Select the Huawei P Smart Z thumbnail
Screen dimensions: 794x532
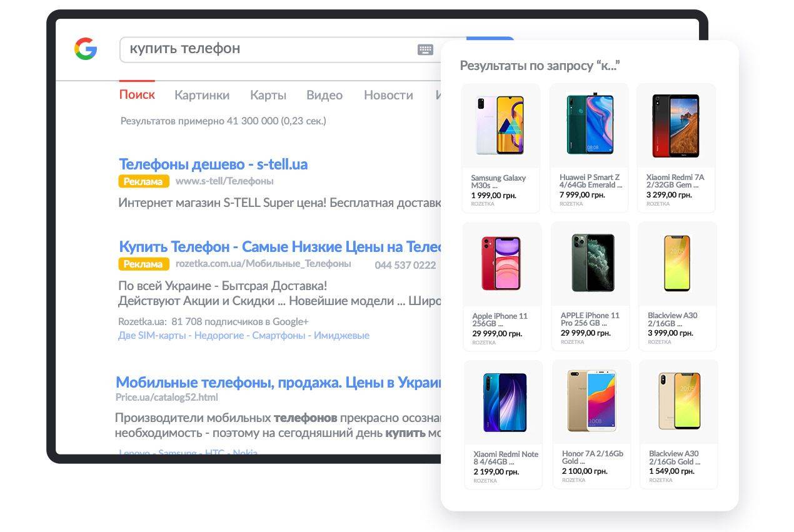pyautogui.click(x=589, y=125)
